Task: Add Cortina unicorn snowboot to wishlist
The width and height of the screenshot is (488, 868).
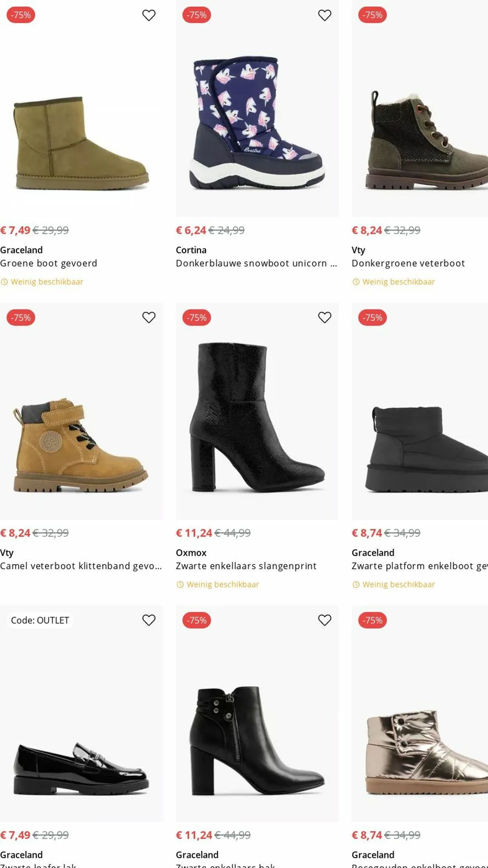Action: tap(324, 15)
